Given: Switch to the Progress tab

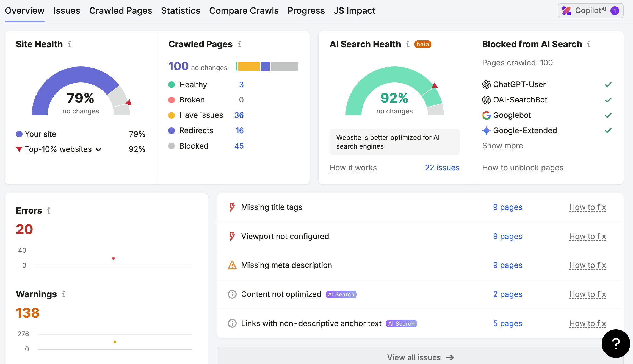Looking at the screenshot, I should [x=306, y=11].
